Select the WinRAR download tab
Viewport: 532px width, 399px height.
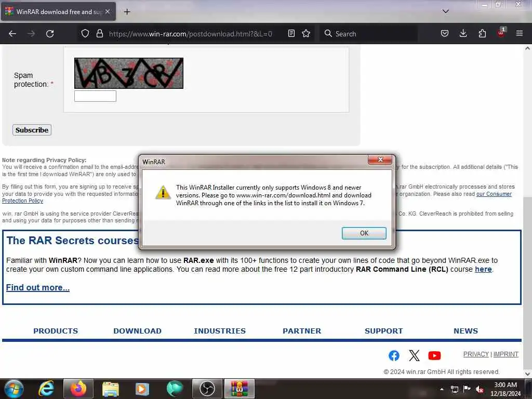point(58,11)
